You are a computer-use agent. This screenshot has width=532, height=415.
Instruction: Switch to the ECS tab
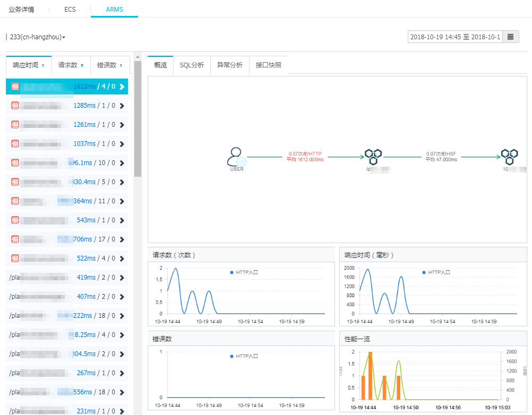[x=70, y=10]
